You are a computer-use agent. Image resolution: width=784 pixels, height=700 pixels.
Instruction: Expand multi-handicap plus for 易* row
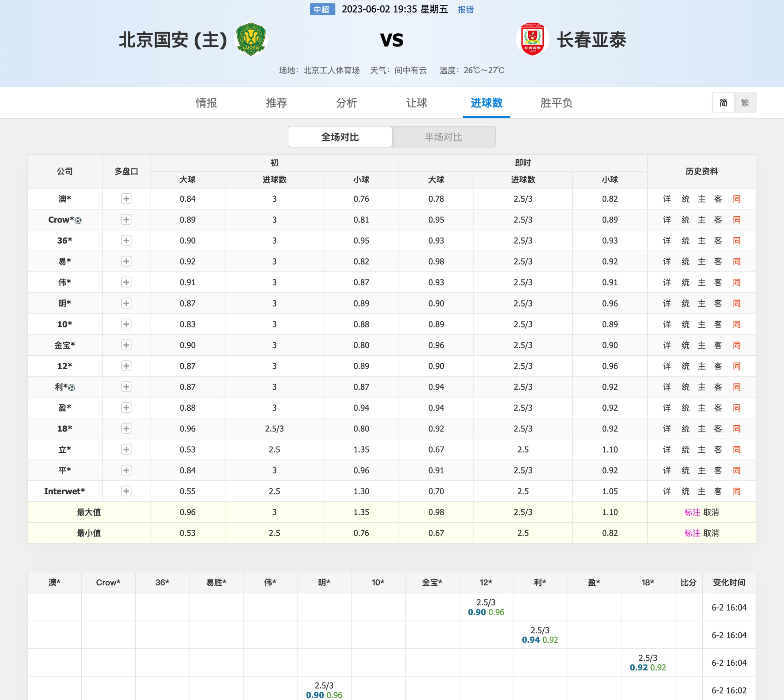[126, 261]
